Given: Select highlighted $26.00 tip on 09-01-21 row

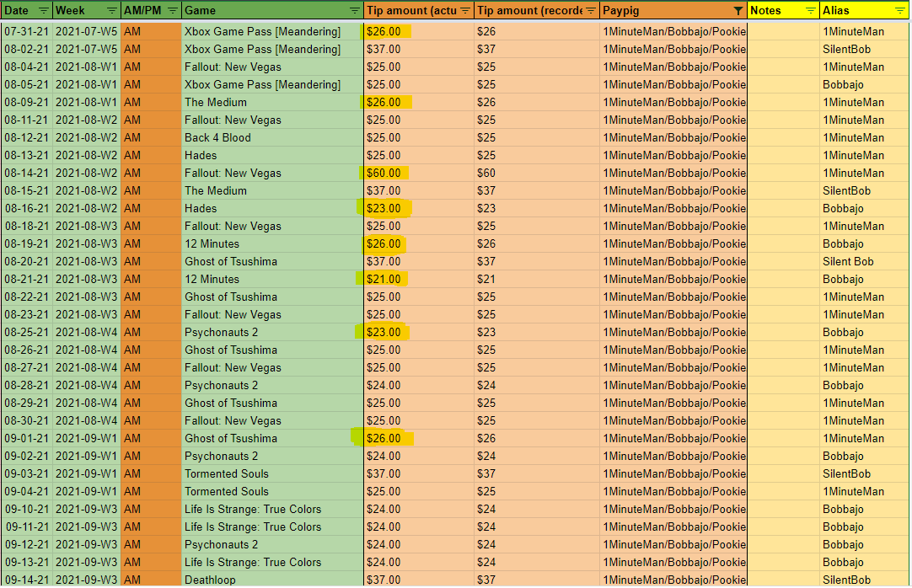Looking at the screenshot, I should coord(419,439).
